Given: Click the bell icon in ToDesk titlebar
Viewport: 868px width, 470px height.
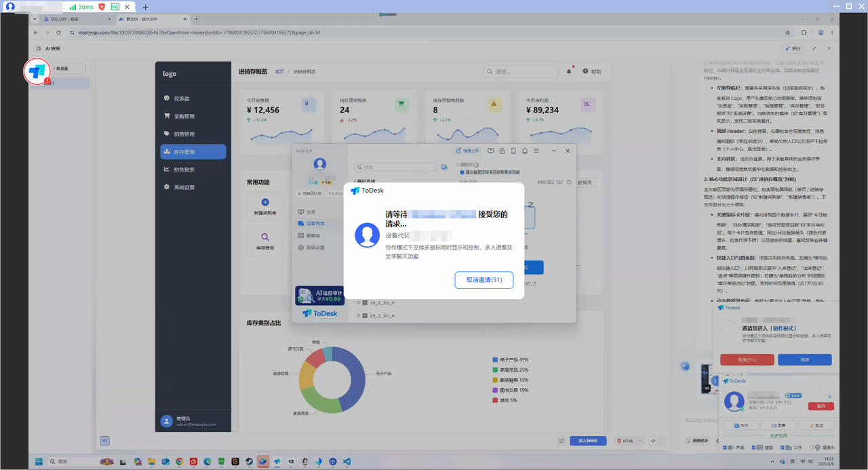Looking at the screenshot, I should 525,151.
